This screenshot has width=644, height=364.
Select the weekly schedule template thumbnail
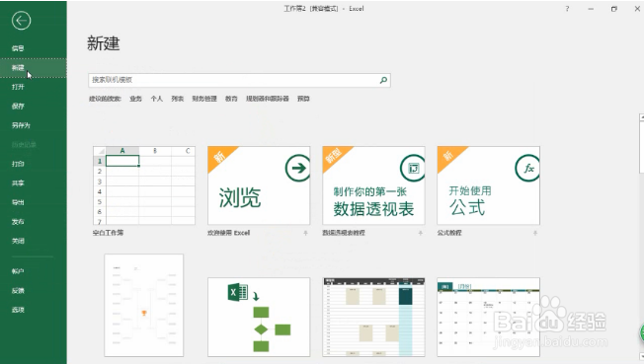[373, 318]
